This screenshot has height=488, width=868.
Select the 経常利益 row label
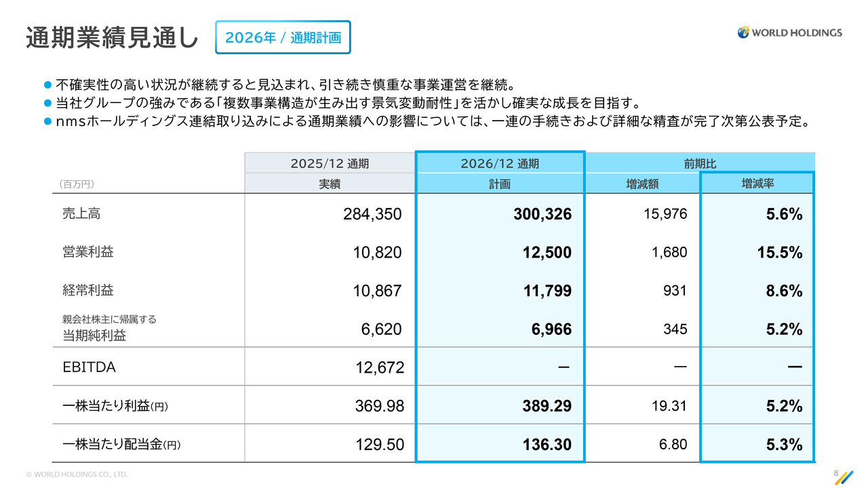click(88, 290)
